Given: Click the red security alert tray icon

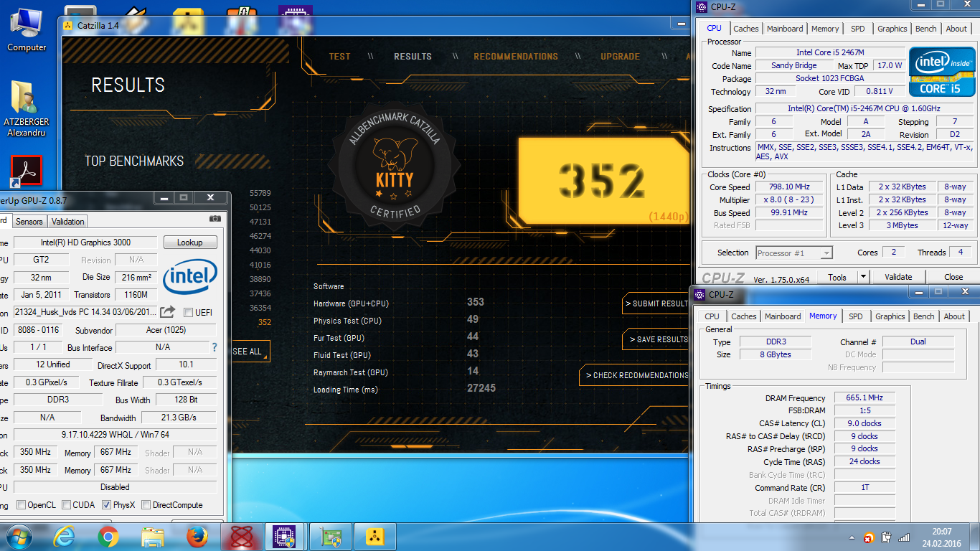Looking at the screenshot, I should click(869, 537).
